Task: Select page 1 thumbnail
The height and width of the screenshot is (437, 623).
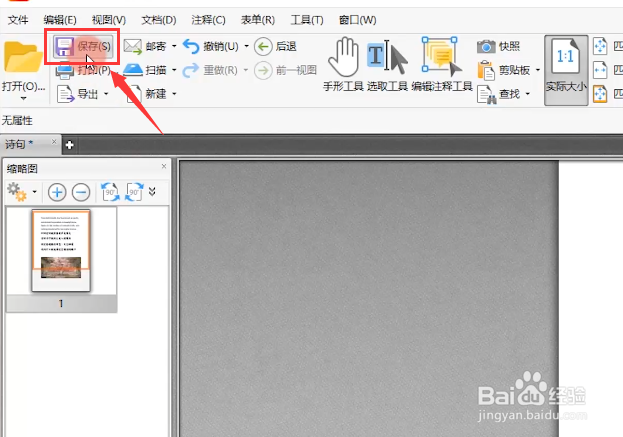Action: point(61,251)
